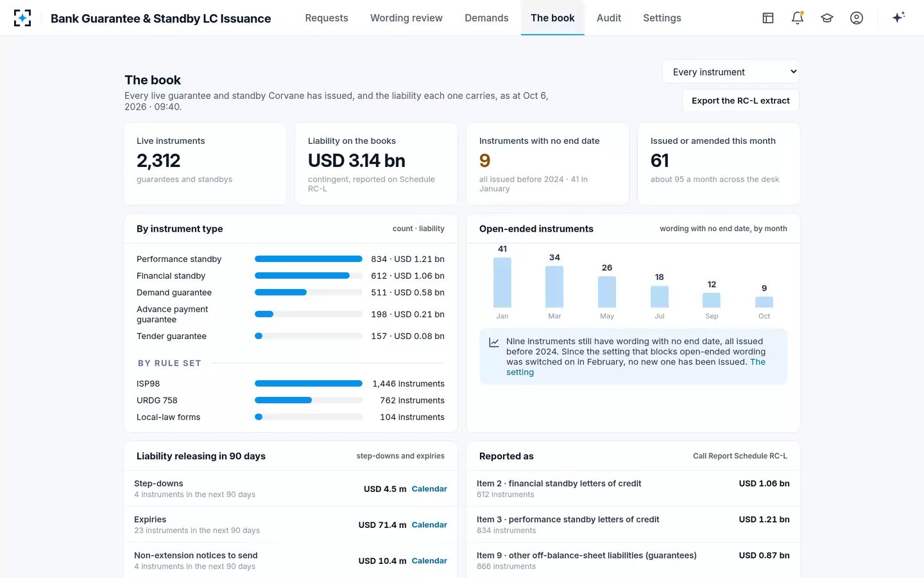Click the May bar showing 26

coord(607,292)
